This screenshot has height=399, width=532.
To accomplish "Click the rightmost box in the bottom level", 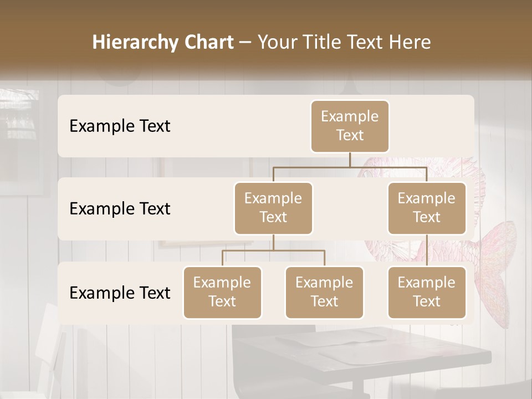I will click(427, 293).
